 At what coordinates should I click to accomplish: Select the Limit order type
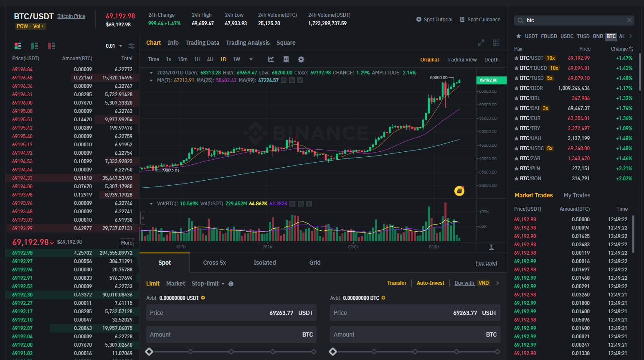(153, 283)
